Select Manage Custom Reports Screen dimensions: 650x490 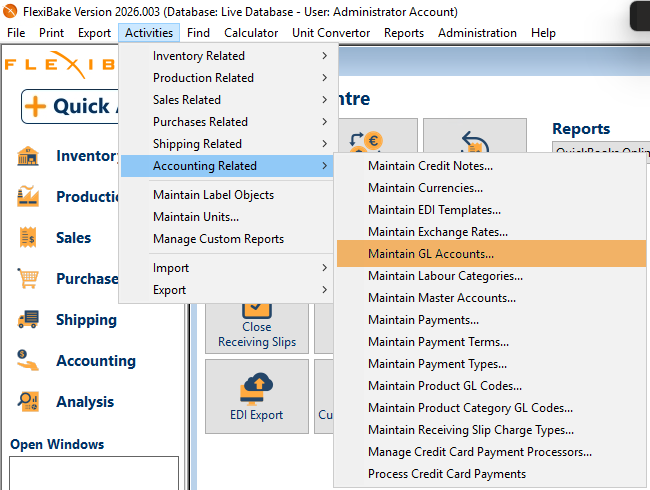tap(227, 239)
